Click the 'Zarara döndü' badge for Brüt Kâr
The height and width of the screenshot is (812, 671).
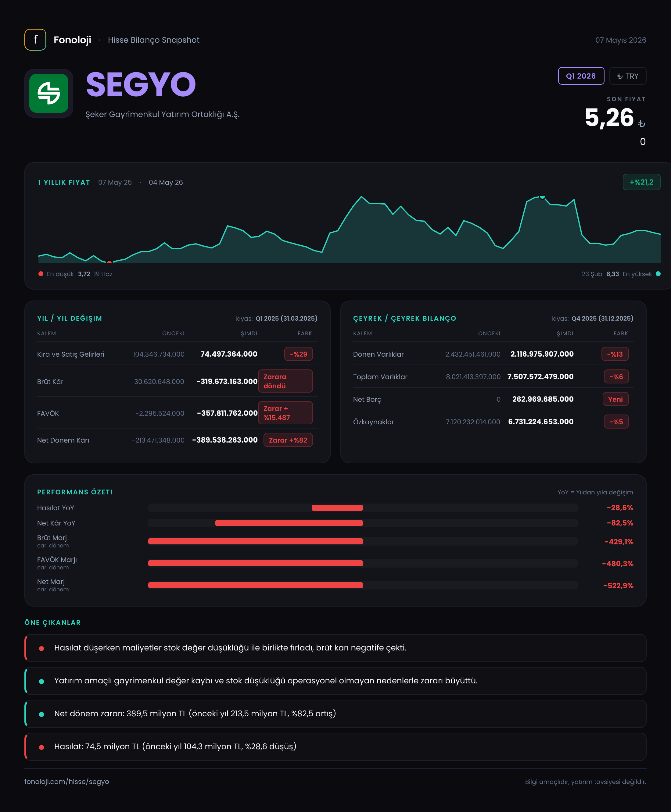(x=285, y=381)
